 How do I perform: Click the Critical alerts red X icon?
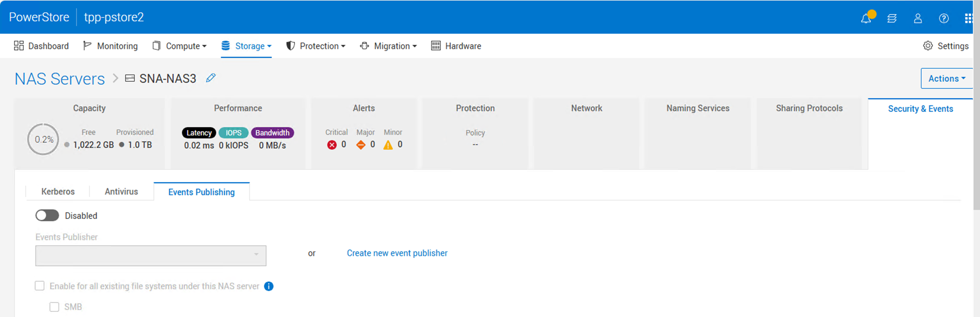[x=332, y=145]
